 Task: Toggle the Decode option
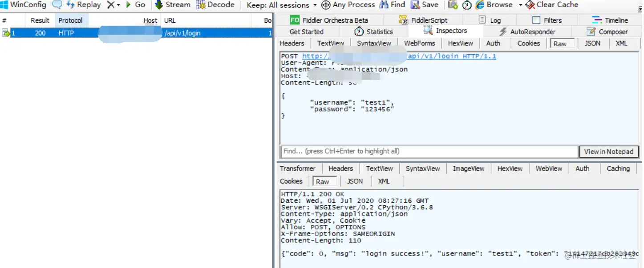tap(215, 5)
